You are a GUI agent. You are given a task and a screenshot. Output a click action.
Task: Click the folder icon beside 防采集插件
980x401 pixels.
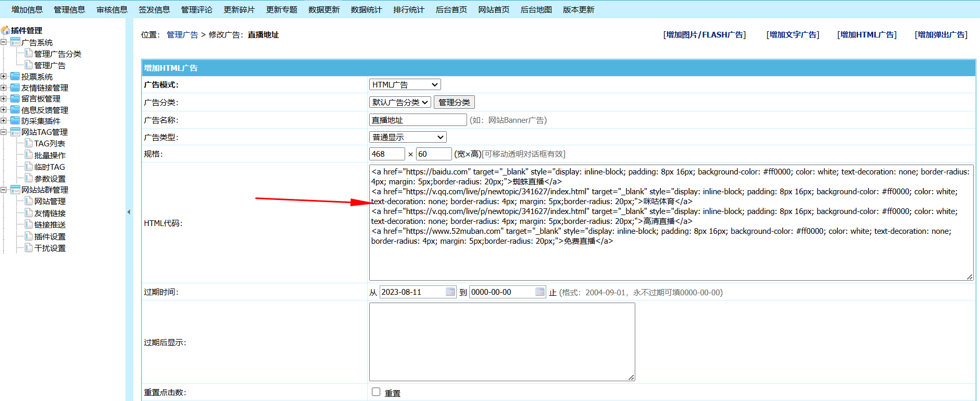(x=15, y=121)
